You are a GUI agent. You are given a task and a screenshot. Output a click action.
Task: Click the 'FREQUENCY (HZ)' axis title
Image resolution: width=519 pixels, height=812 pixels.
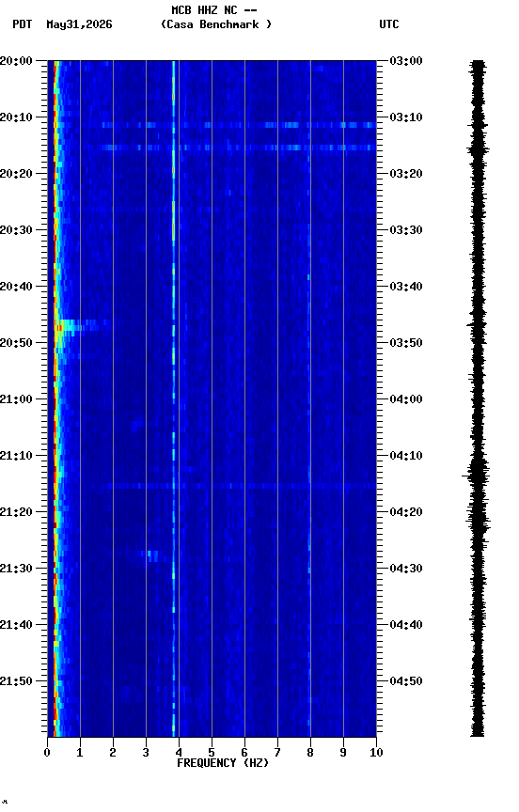click(x=223, y=763)
